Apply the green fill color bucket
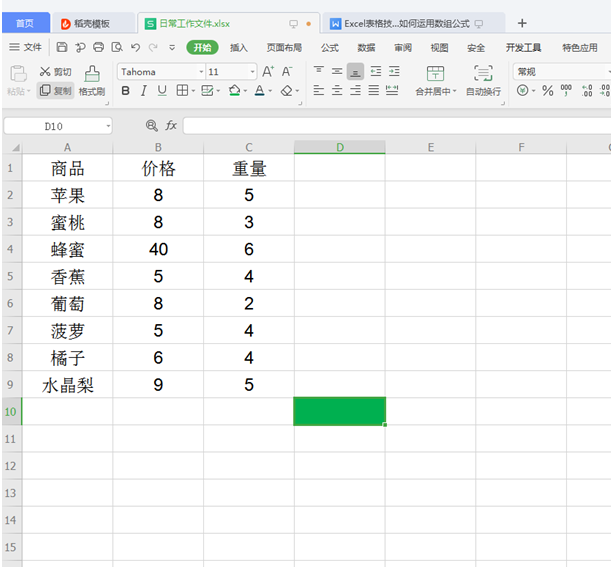This screenshot has height=567, width=611. 234,91
